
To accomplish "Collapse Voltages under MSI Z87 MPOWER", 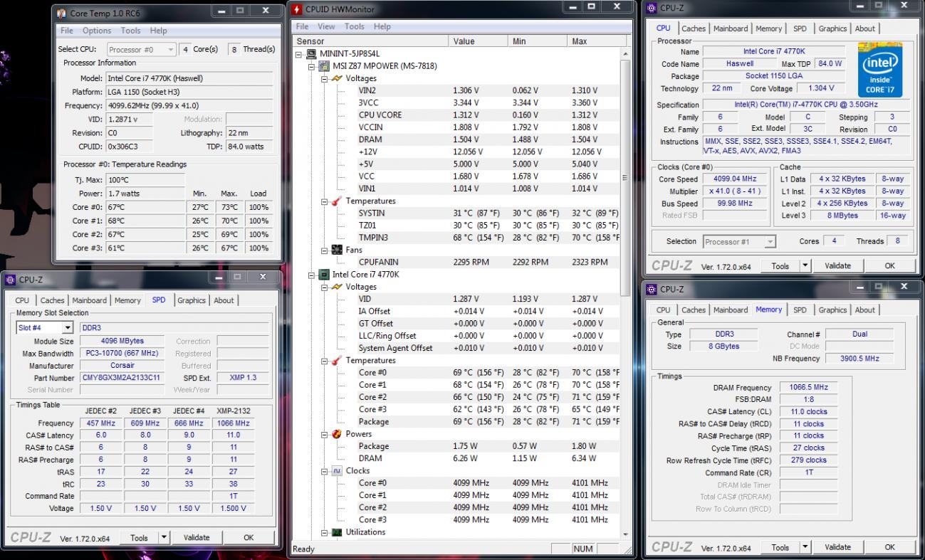I will [x=325, y=78].
